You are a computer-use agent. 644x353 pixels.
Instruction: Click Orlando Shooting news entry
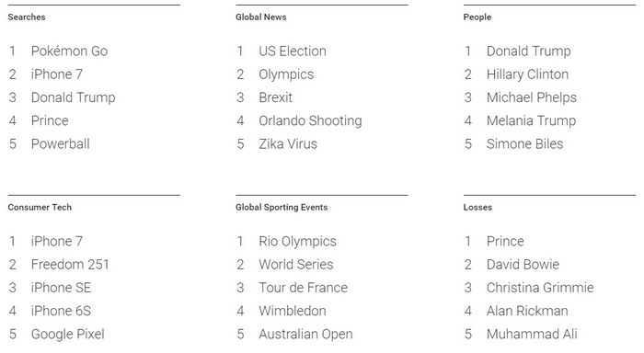(310, 120)
